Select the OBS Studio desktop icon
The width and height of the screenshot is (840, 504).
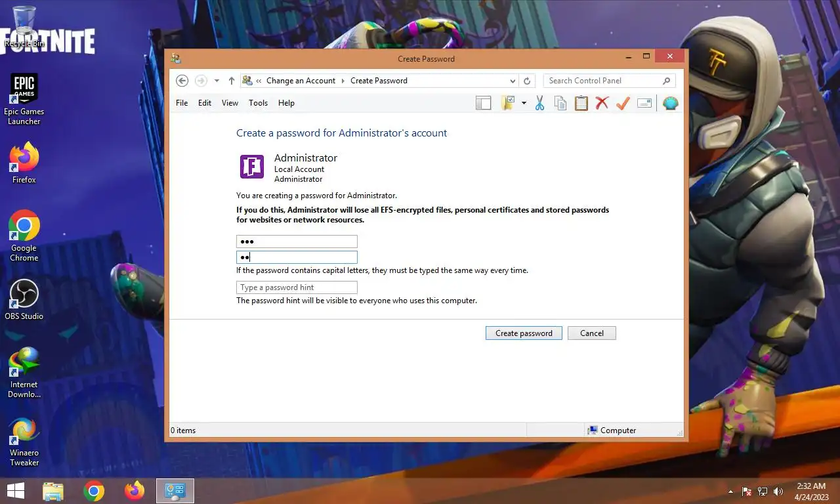click(x=24, y=299)
